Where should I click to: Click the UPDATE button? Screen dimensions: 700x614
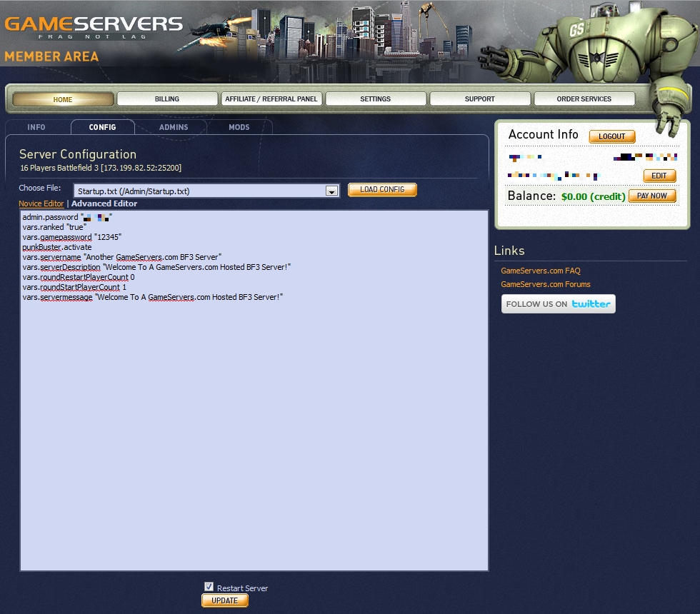[224, 600]
